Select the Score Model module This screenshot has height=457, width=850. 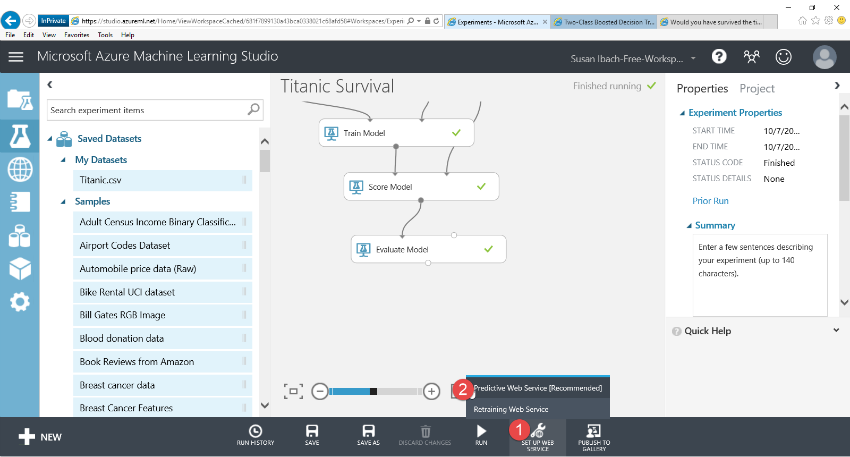[x=421, y=186]
